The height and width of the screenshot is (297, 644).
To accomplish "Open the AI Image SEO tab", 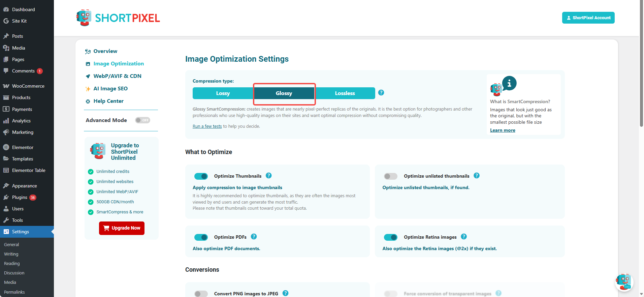I will click(x=110, y=89).
